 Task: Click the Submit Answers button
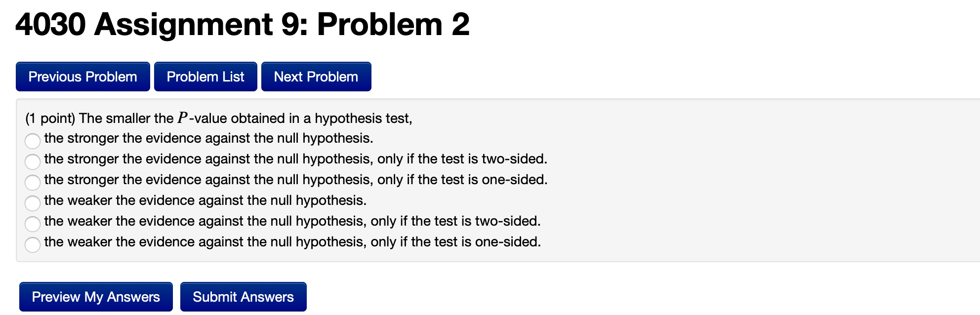point(243,297)
